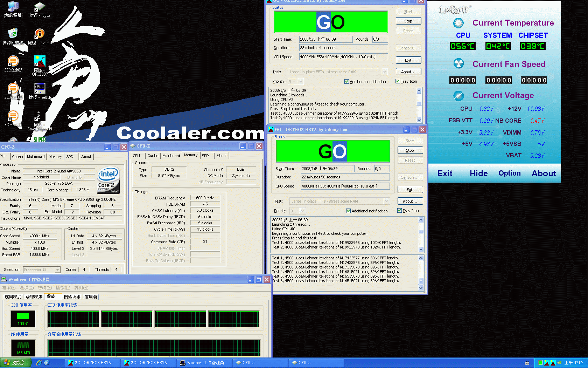This screenshot has height=368, width=588.
Task: Open the Cache tab in left CPU-Z window
Action: pyautogui.click(x=17, y=157)
